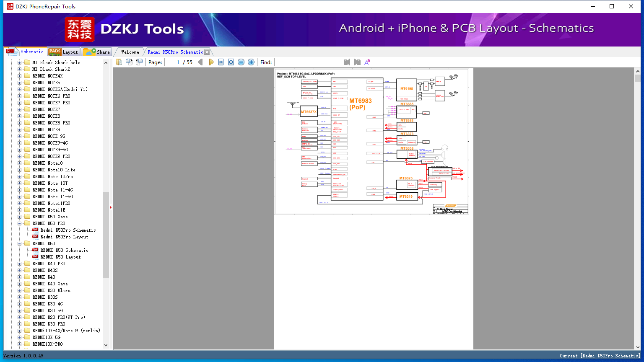This screenshot has width=644, height=362.
Task: Toggle match case icon in find bar
Action: [x=367, y=62]
